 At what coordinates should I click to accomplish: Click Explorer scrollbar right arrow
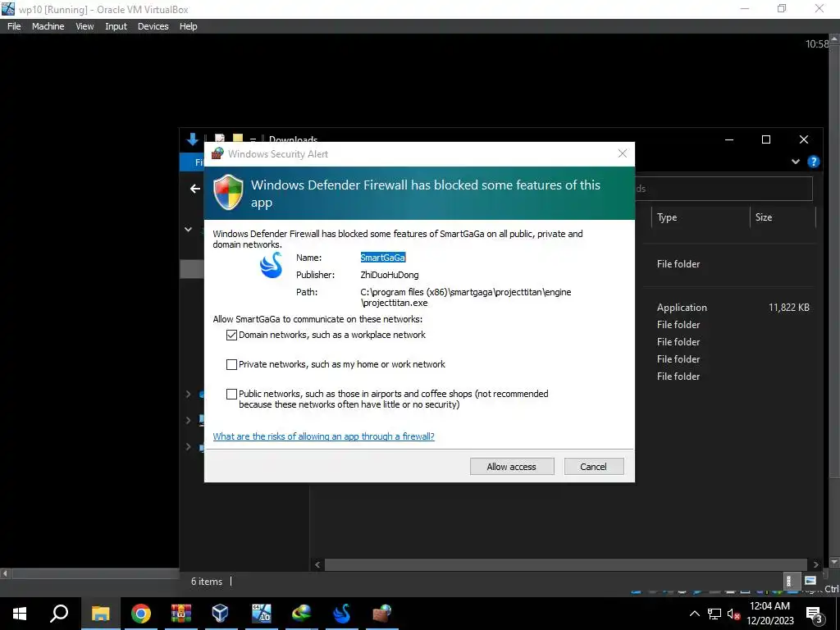pos(816,564)
